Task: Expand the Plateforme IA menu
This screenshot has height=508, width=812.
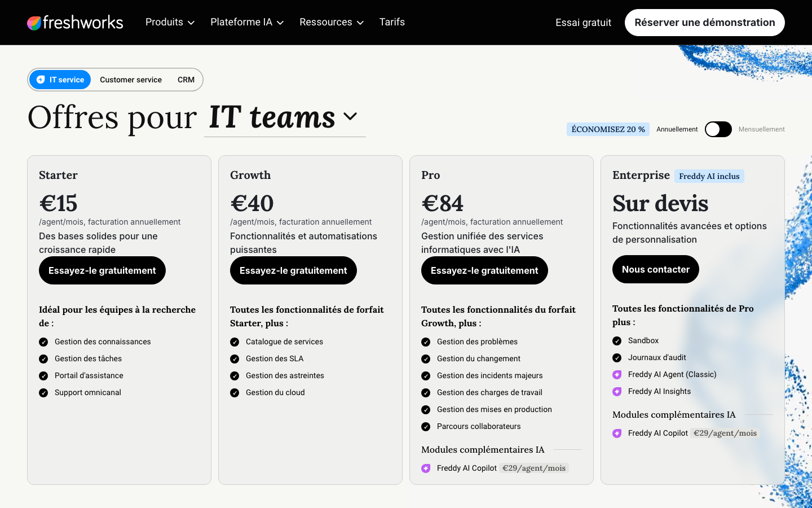Action: coord(247,22)
